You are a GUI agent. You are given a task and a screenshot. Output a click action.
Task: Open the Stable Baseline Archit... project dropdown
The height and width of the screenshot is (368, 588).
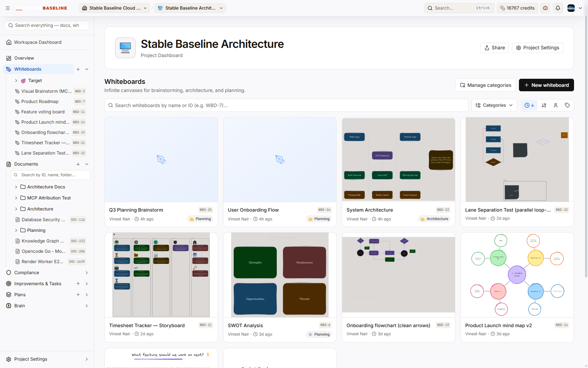point(190,8)
